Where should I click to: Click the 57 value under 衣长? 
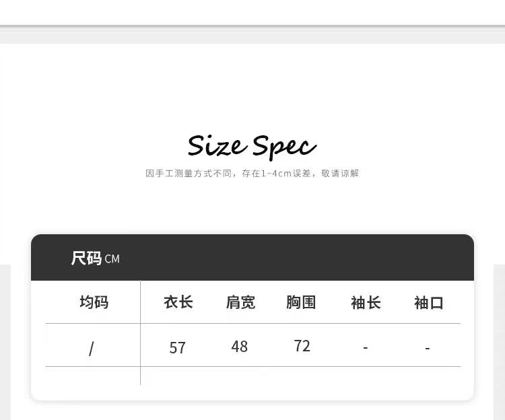point(178,348)
